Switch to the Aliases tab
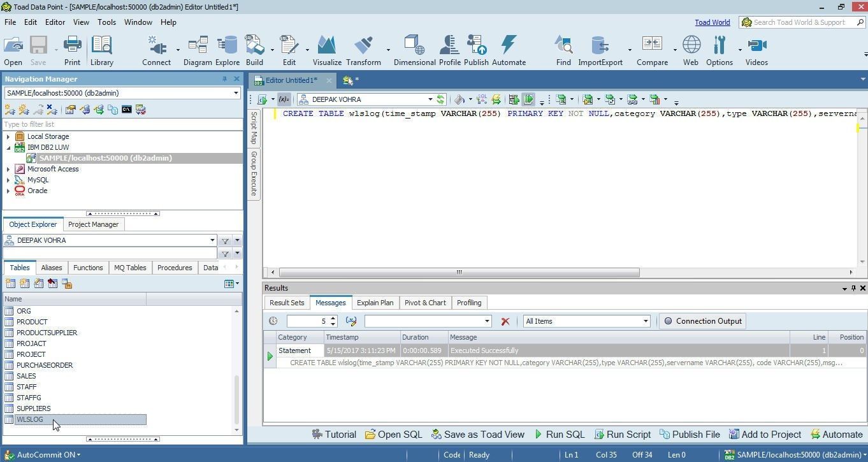Screen dimensions: 868x462 [52, 268]
